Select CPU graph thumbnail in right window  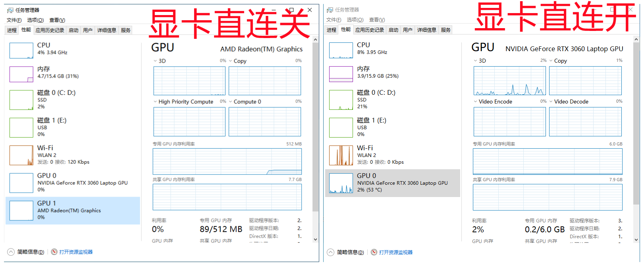(x=341, y=50)
